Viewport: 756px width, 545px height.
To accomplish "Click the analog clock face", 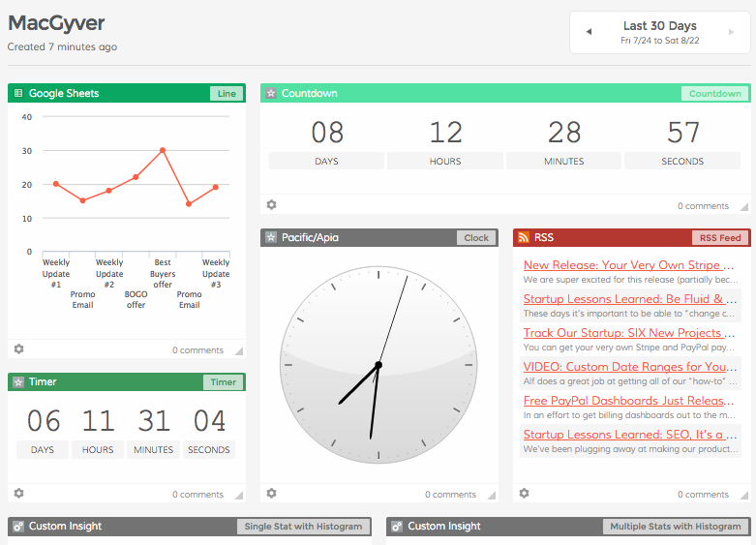I will [x=378, y=365].
